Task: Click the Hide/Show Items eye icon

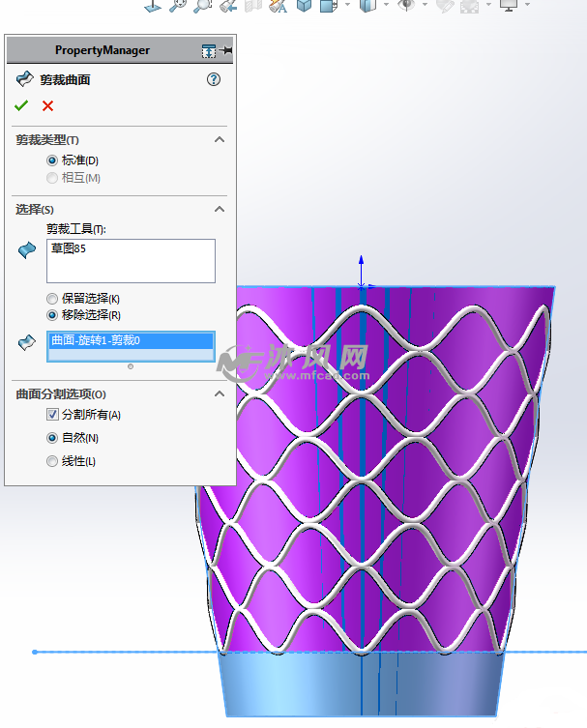Action: click(x=407, y=5)
